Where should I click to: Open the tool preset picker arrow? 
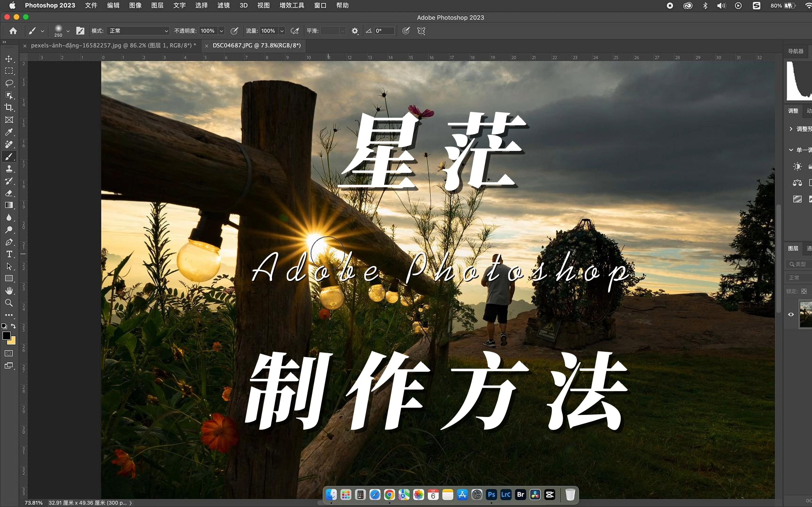[42, 31]
